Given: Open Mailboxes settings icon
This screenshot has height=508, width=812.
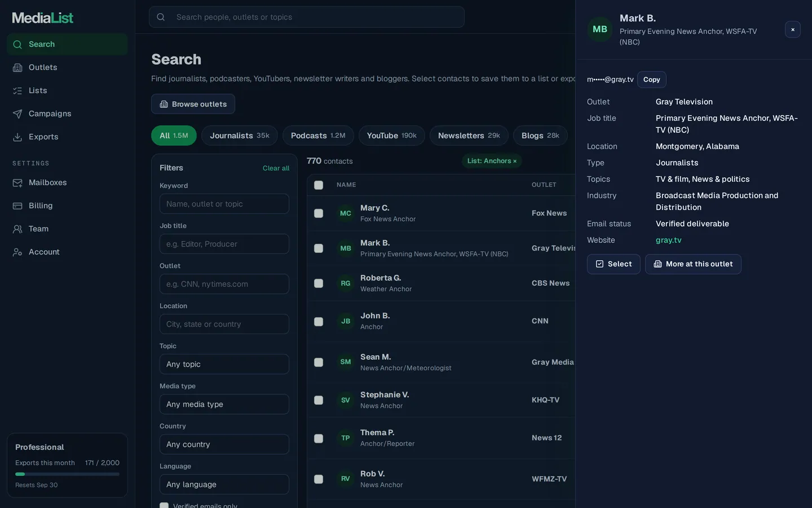Looking at the screenshot, I should (x=17, y=182).
